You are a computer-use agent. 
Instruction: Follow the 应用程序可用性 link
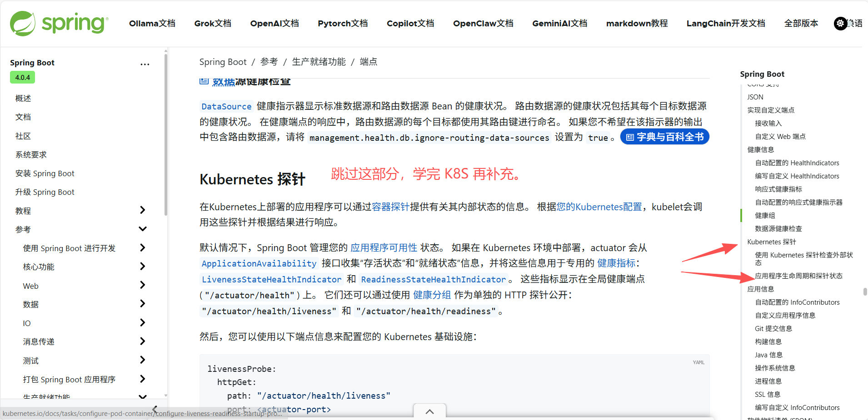pos(384,248)
